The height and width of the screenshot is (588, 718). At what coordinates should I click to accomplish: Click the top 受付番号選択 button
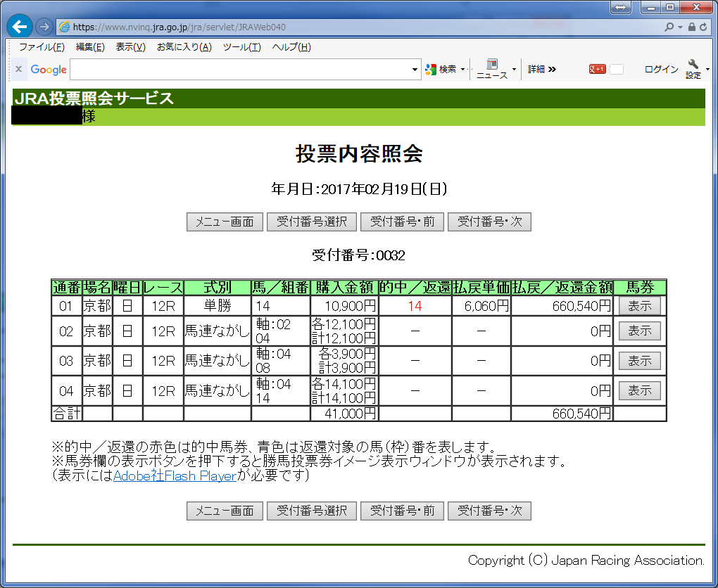[312, 222]
